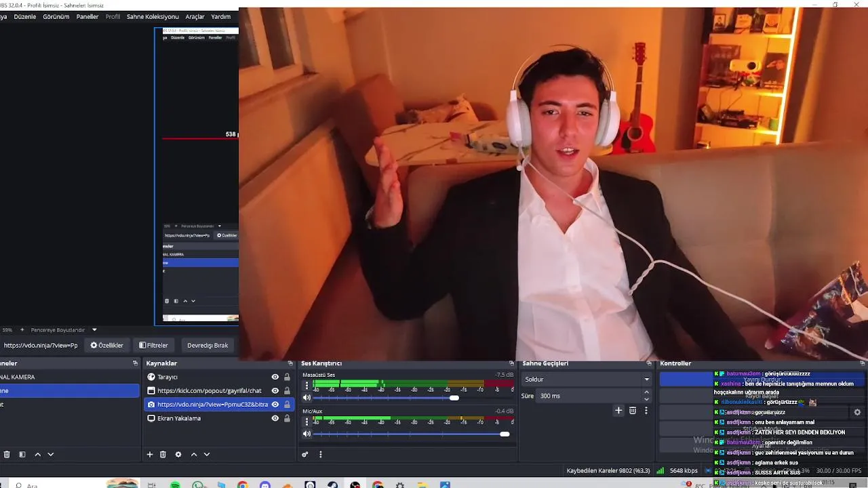The image size is (868, 488).
Task: Open source properties gear in Kaynaklar toolbar
Action: 178,455
